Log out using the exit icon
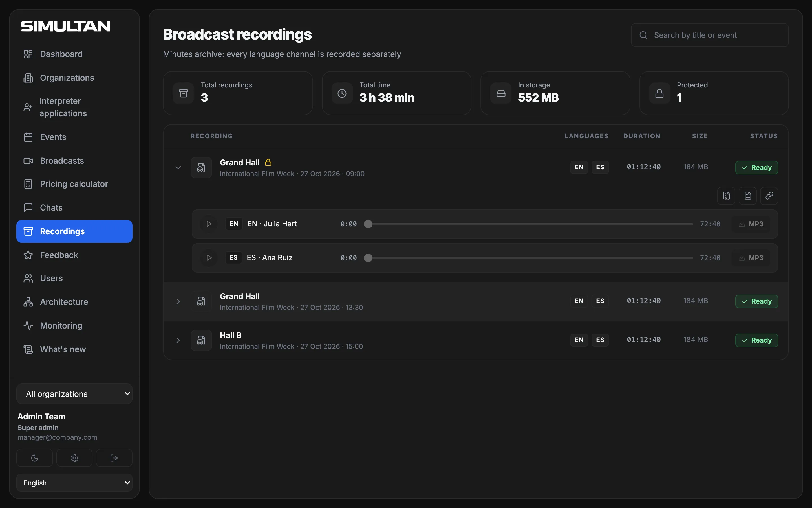Viewport: 812px width, 508px height. (114, 458)
